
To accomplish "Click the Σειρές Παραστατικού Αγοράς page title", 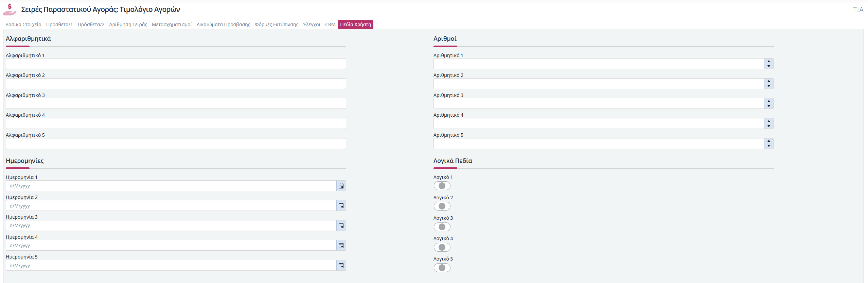I will point(101,10).
